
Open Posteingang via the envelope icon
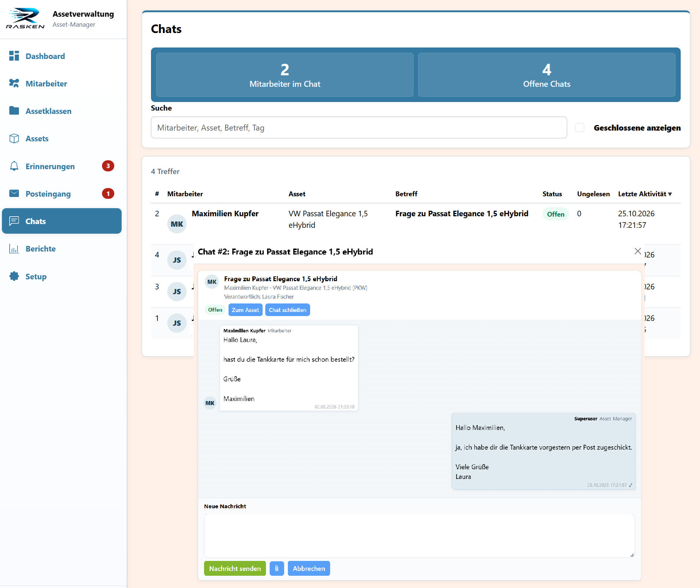click(x=14, y=193)
